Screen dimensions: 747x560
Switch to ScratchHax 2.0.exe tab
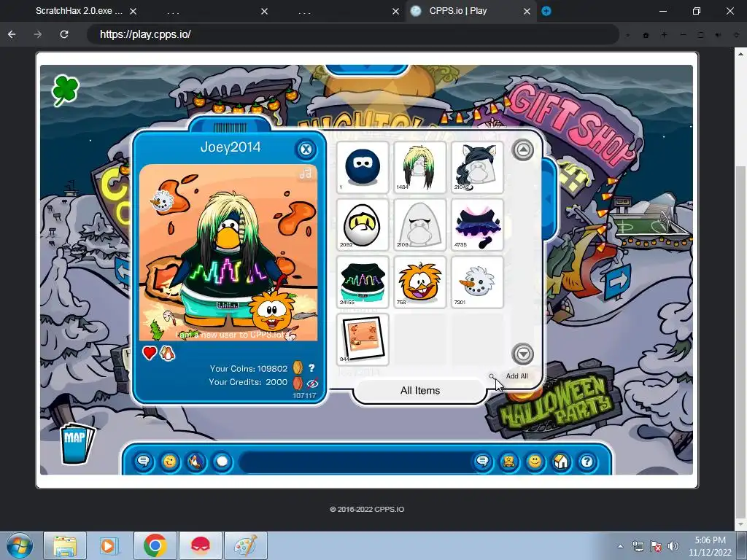coord(79,10)
